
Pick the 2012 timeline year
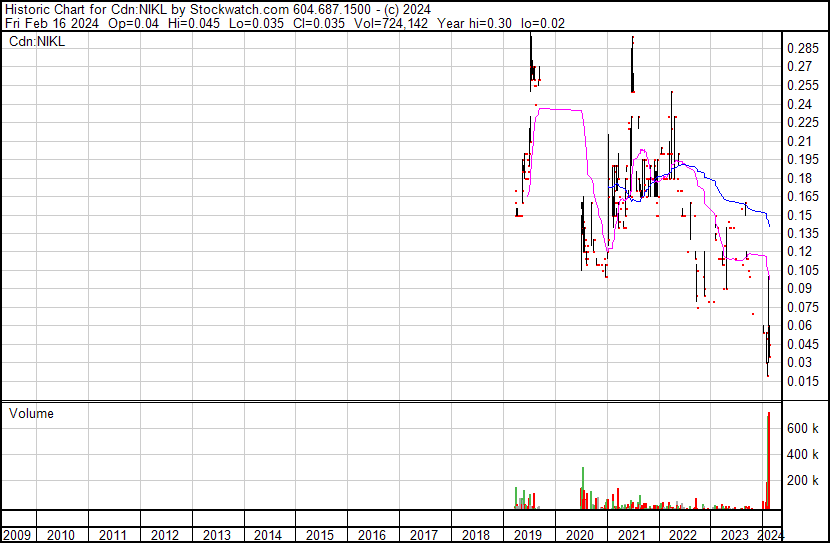166,535
